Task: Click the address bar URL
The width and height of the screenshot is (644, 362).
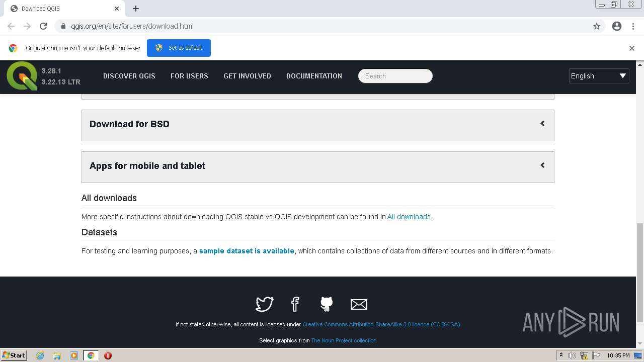Action: pos(132,26)
